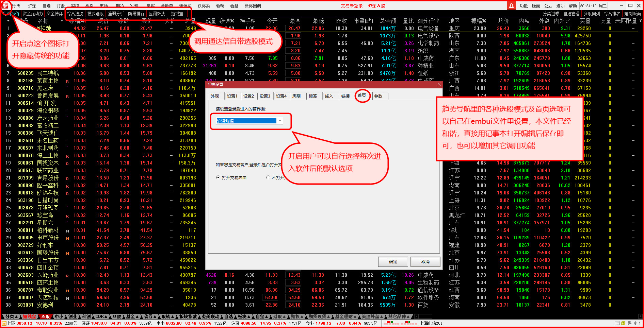
Task: Click the first status tray icon at bottom right
Action: pyautogui.click(x=617, y=323)
